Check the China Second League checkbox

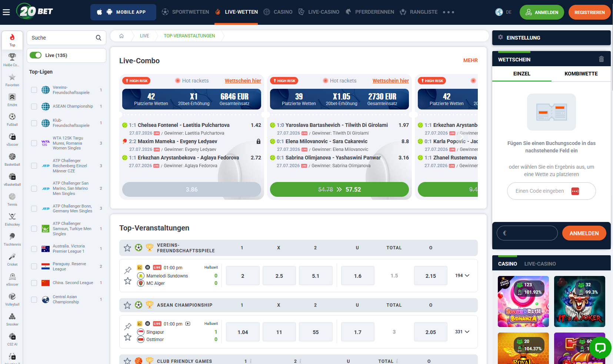(34, 283)
